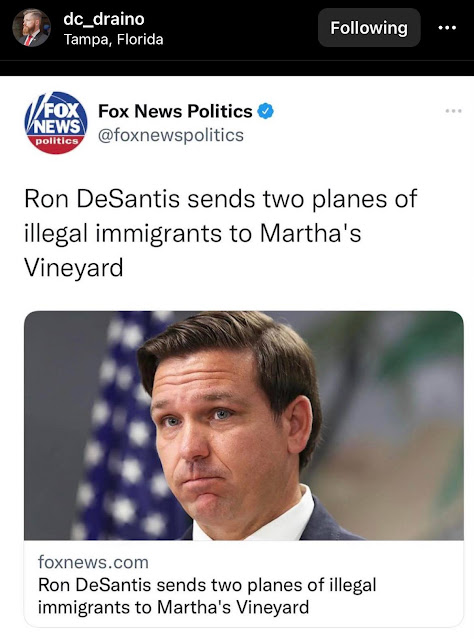Click the red "politics" band in the logo

pyautogui.click(x=56, y=142)
